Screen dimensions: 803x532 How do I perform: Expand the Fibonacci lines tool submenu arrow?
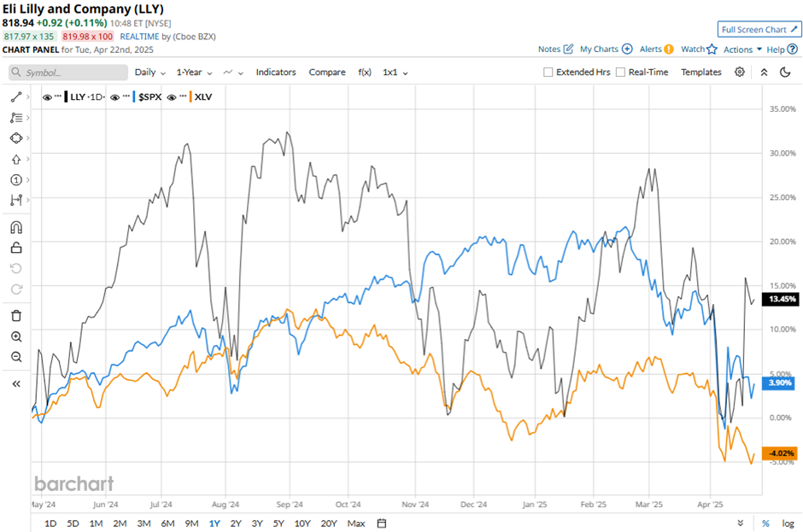pyautogui.click(x=27, y=118)
